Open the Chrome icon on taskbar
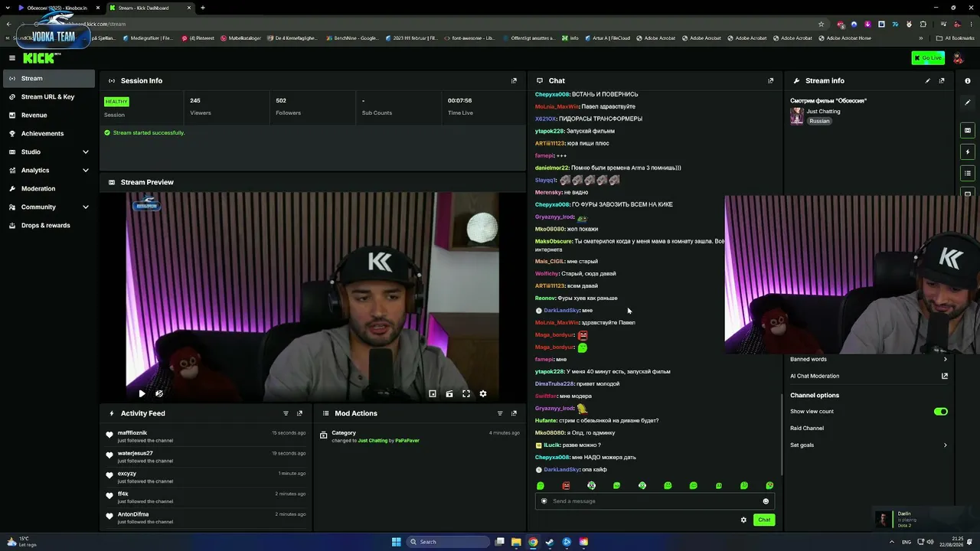The height and width of the screenshot is (551, 980). point(533,542)
